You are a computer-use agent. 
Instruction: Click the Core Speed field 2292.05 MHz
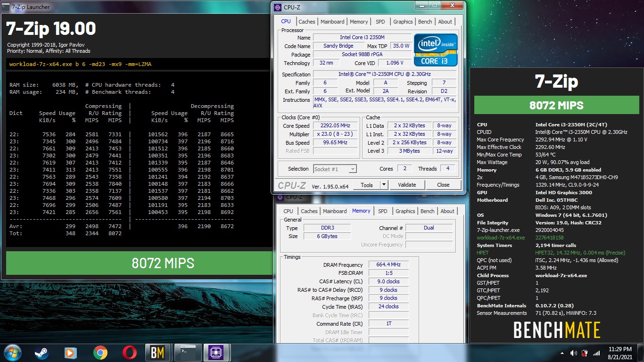click(x=336, y=126)
